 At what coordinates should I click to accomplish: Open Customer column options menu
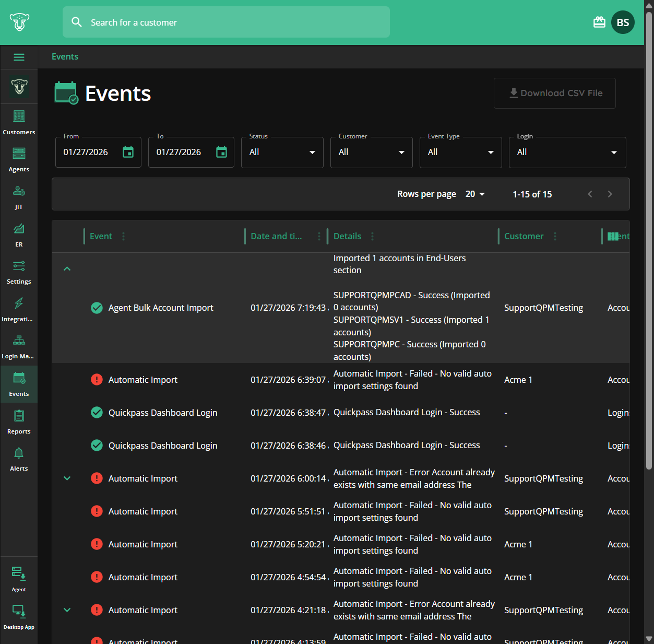click(x=555, y=236)
